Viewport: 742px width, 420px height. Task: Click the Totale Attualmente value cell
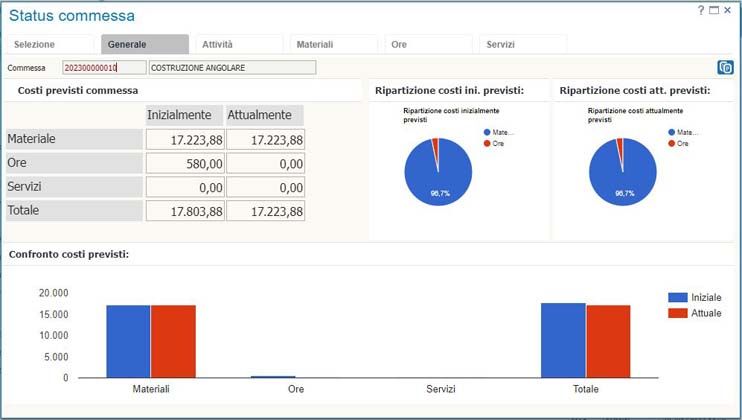click(265, 211)
